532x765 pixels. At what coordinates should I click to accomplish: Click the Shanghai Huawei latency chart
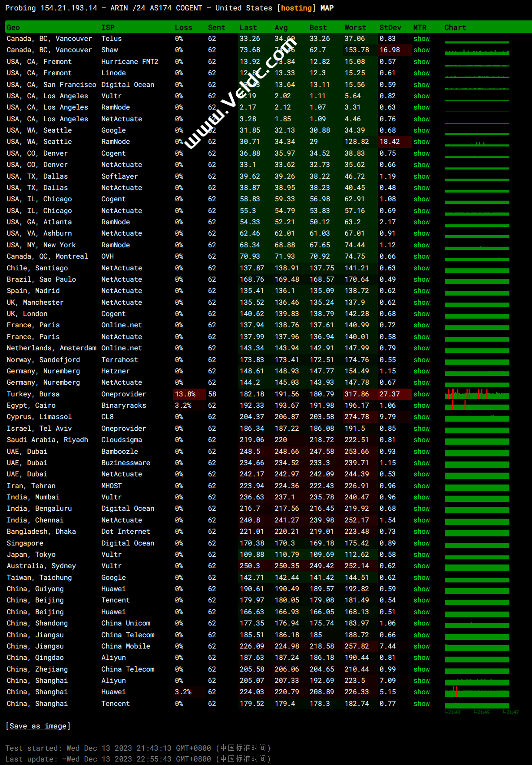(477, 692)
